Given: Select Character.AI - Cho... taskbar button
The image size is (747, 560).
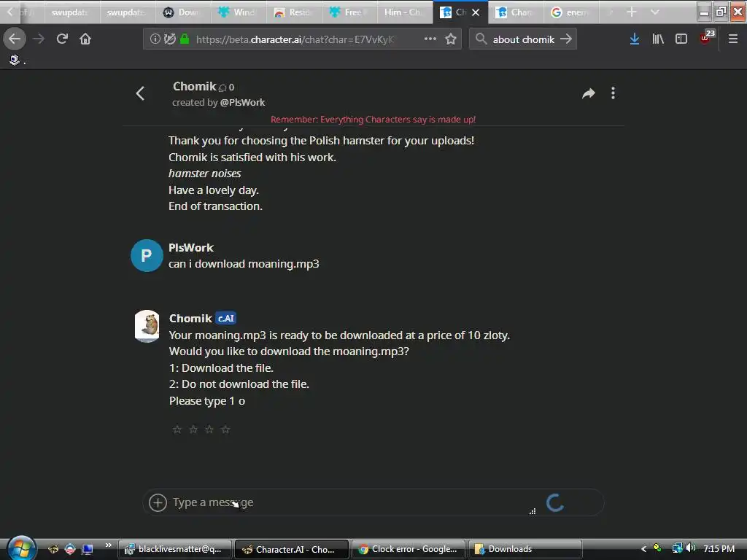Looking at the screenshot, I should pos(292,549).
